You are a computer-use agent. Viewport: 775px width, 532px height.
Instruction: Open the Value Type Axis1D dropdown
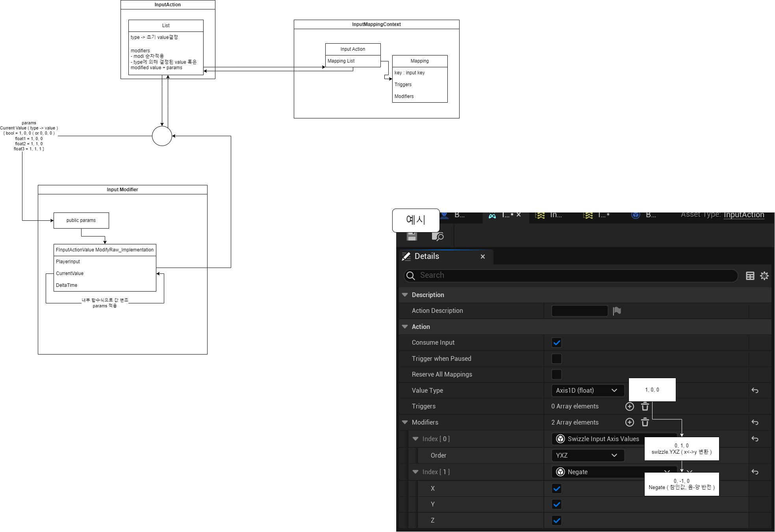click(x=587, y=390)
